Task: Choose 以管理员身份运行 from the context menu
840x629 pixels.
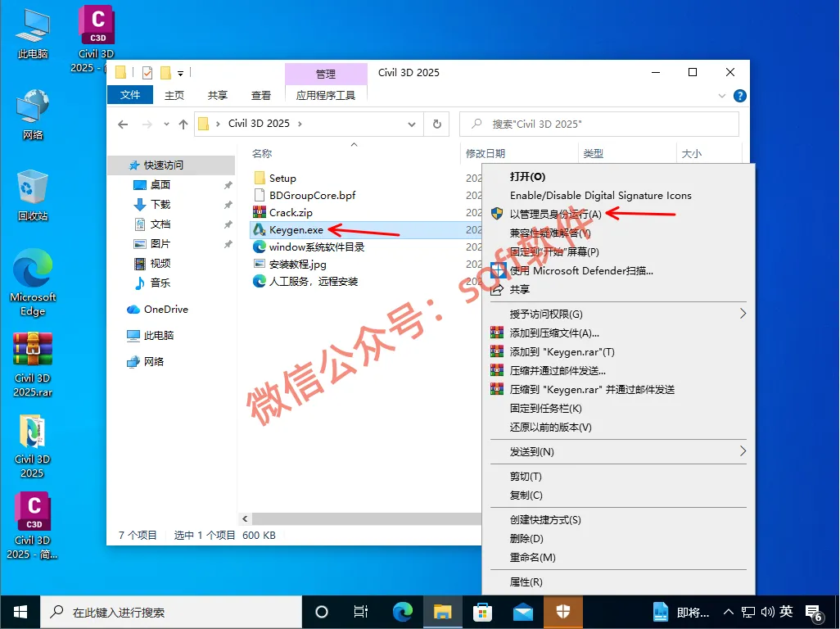Action: click(x=555, y=215)
